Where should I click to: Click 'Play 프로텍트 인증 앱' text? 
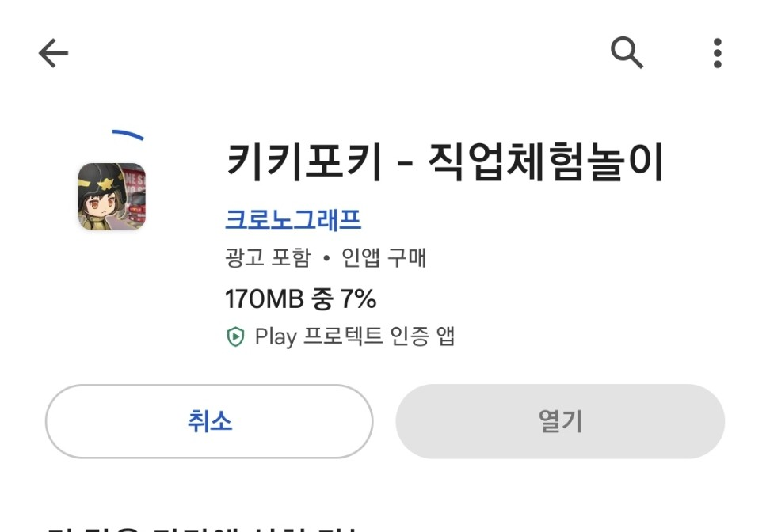355,337
